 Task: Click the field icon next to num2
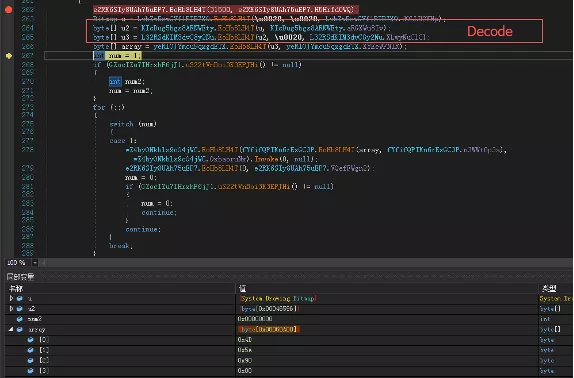pyautogui.click(x=20, y=319)
